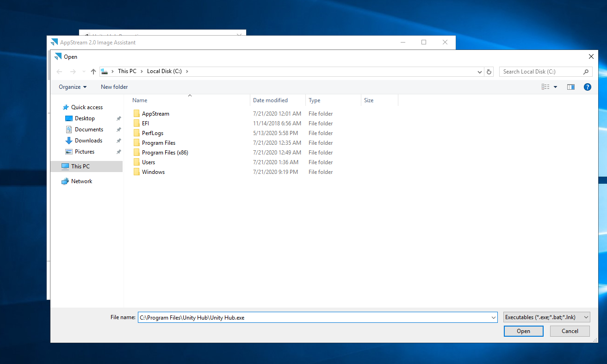Click the Up one level arrow icon

(x=93, y=72)
